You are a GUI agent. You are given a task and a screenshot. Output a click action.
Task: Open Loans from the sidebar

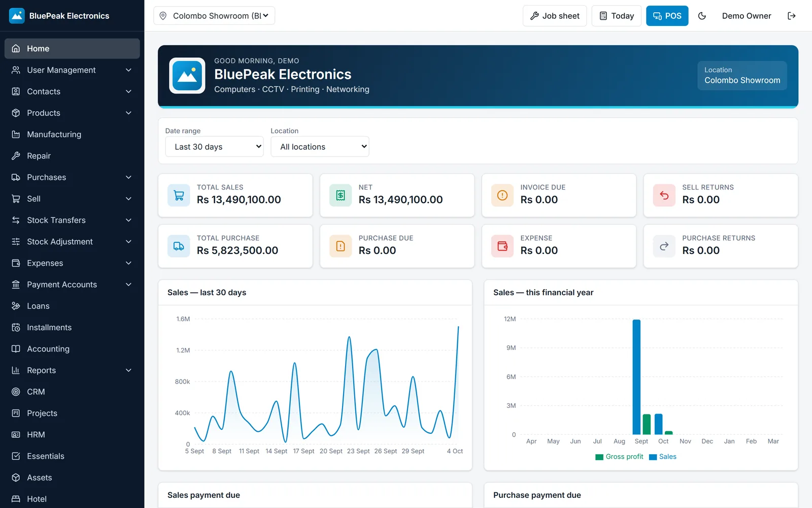72,306
